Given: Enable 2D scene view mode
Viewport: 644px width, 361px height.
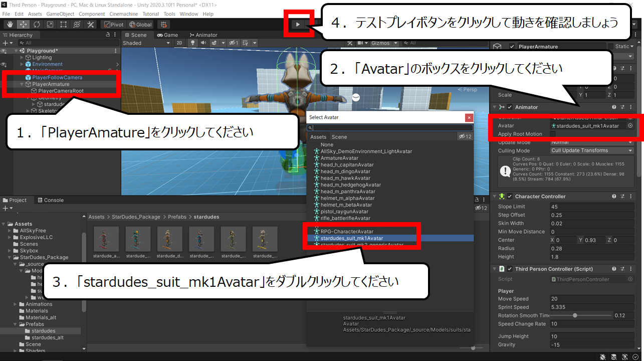Looking at the screenshot, I should click(x=179, y=43).
